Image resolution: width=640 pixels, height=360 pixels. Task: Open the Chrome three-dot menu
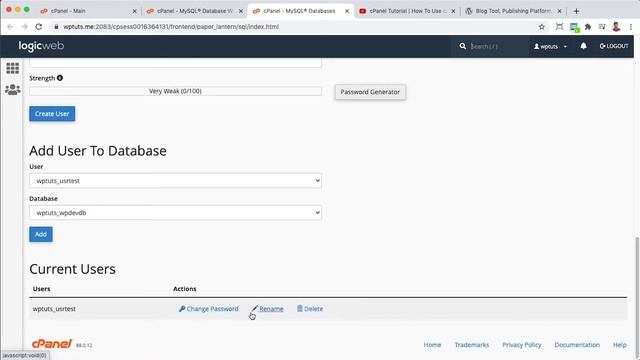click(631, 27)
